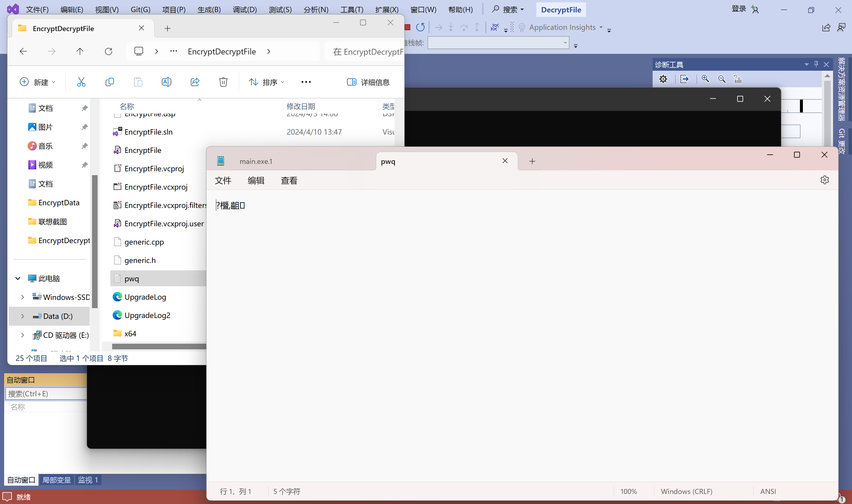The image size is (852, 504).
Task: Switch to the Locals tab
Action: (57, 480)
